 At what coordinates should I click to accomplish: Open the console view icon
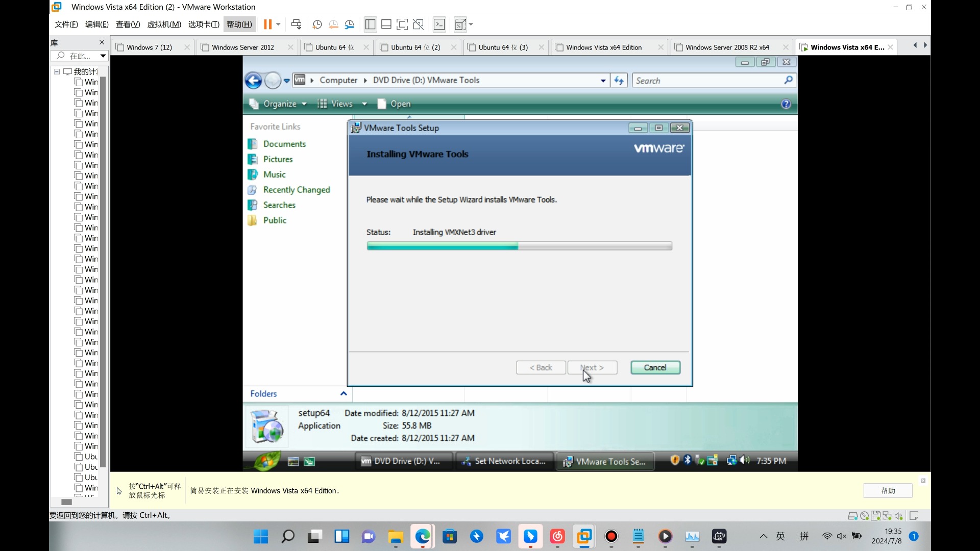point(439,24)
